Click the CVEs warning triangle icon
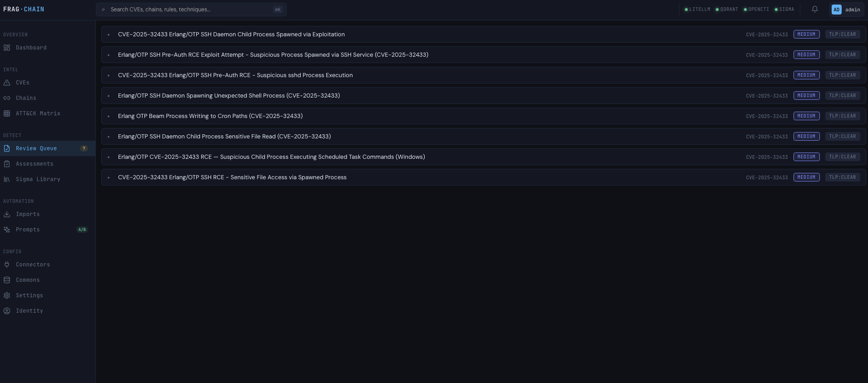This screenshot has height=383, width=868. pos(7,83)
